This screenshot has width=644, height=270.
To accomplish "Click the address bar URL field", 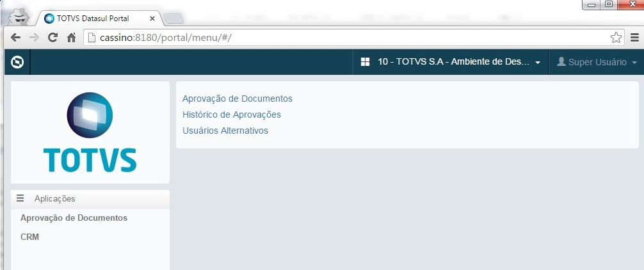I will click(353, 38).
